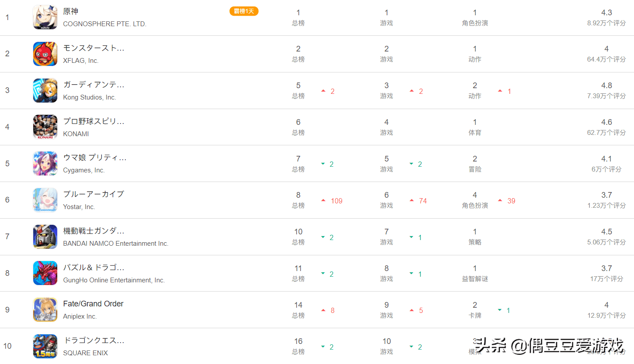Open the ウマ娘 プリティ app icon
This screenshot has height=364, width=634.
point(45,164)
